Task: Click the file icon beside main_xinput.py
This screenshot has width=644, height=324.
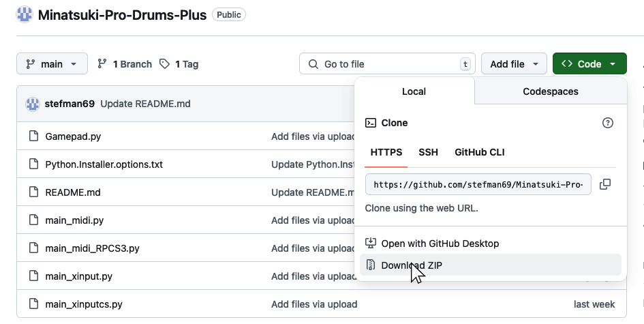Action: click(33, 276)
